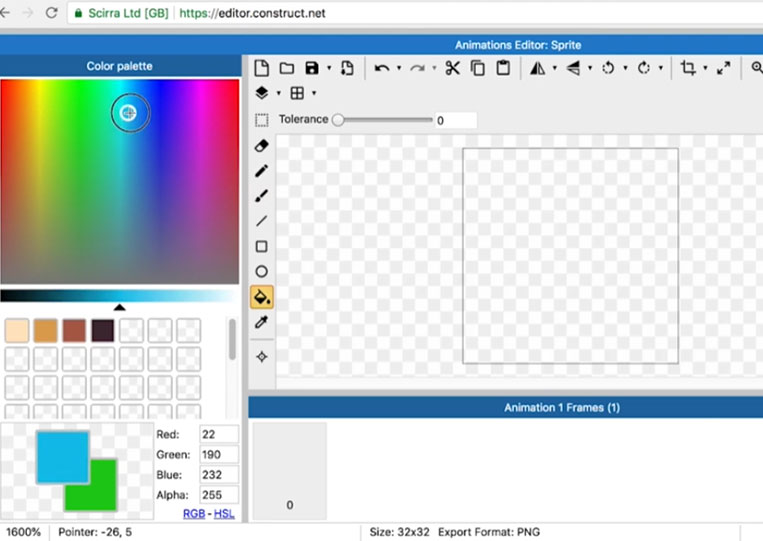This screenshot has height=541, width=763.
Task: Select the Fill bucket tool
Action: point(262,297)
